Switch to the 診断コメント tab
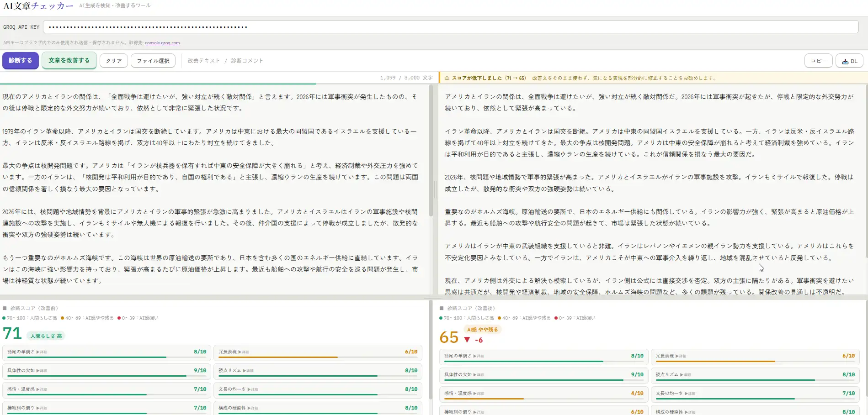The height and width of the screenshot is (415, 868). (247, 61)
